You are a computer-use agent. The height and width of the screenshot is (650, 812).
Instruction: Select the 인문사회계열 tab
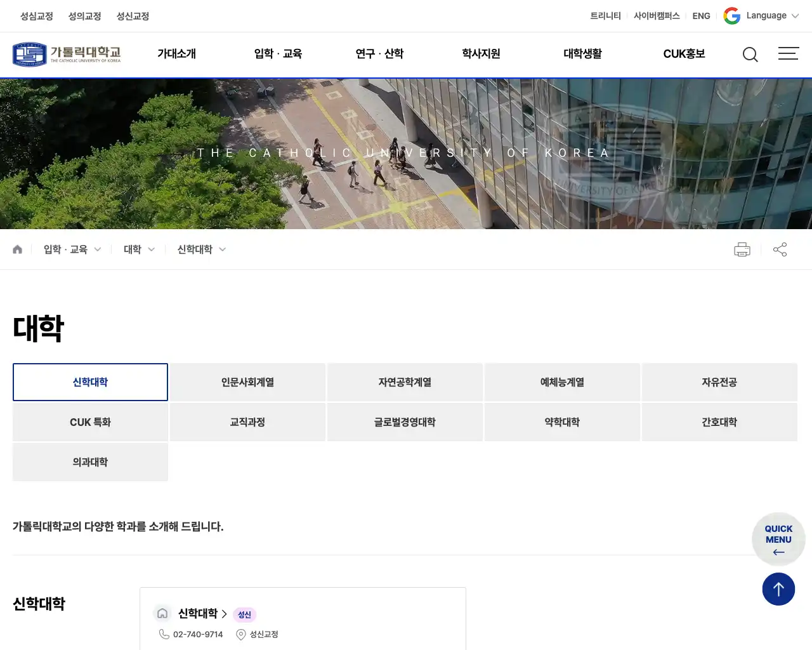coord(247,382)
